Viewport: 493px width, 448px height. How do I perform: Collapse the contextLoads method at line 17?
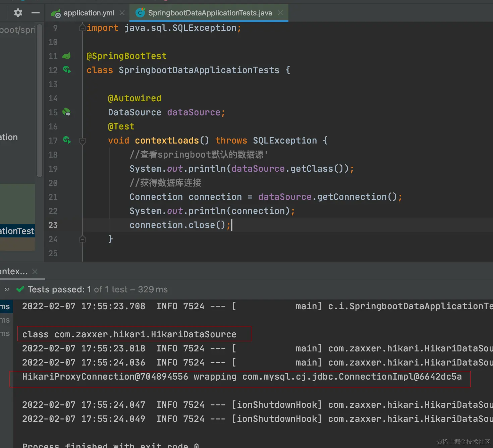[83, 141]
